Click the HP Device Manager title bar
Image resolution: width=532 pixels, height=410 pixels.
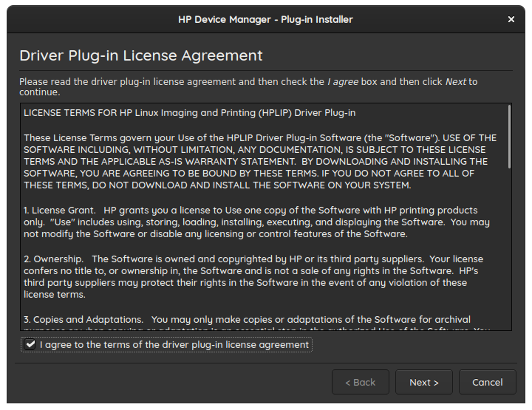(x=265, y=19)
